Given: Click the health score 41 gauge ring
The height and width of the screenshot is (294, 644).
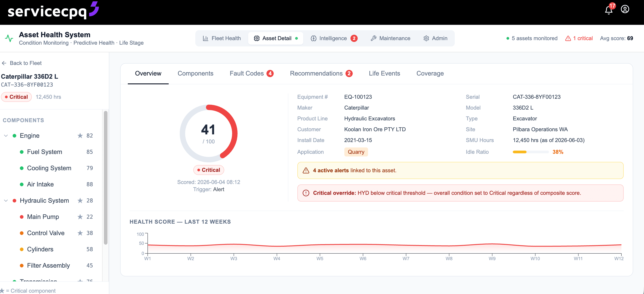Looking at the screenshot, I should 208,133.
